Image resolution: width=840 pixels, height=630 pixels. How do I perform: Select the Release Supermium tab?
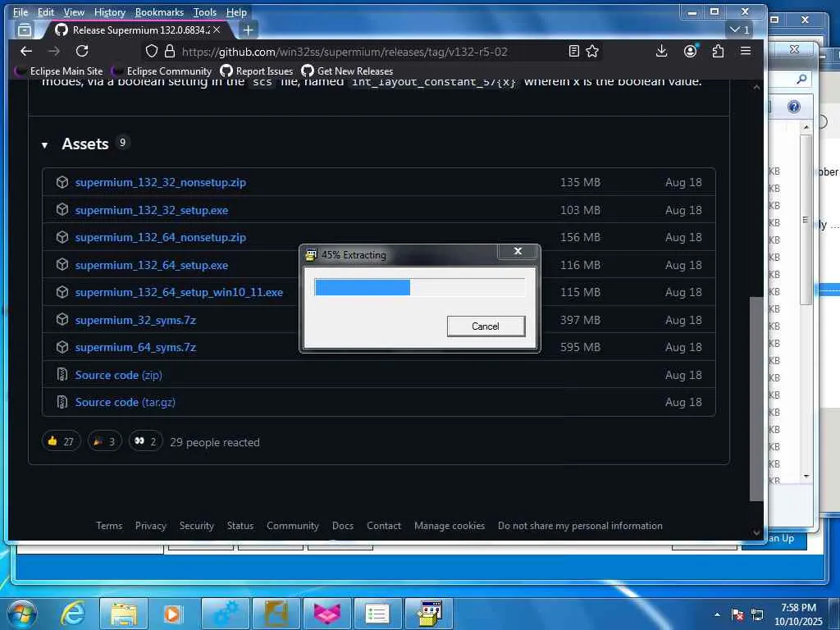coord(137,30)
